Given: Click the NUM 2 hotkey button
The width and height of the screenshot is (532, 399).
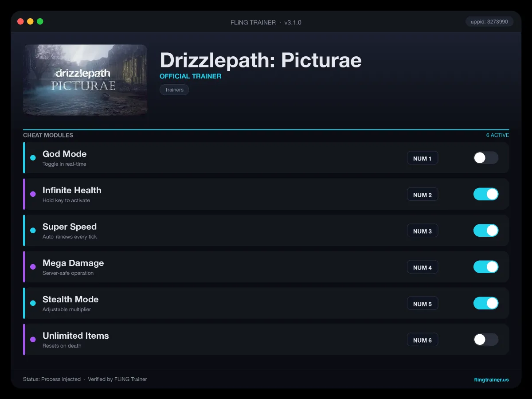Looking at the screenshot, I should (x=422, y=195).
